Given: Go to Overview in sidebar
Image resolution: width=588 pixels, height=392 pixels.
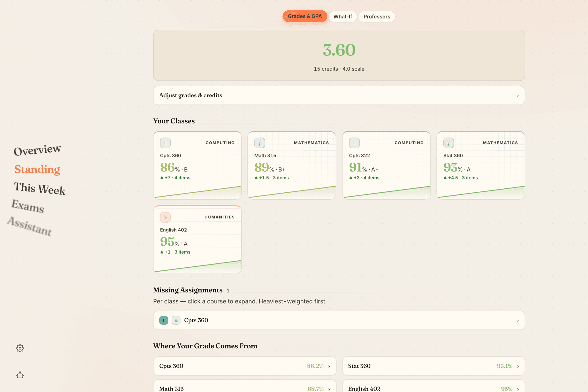Looking at the screenshot, I should click(x=37, y=150).
